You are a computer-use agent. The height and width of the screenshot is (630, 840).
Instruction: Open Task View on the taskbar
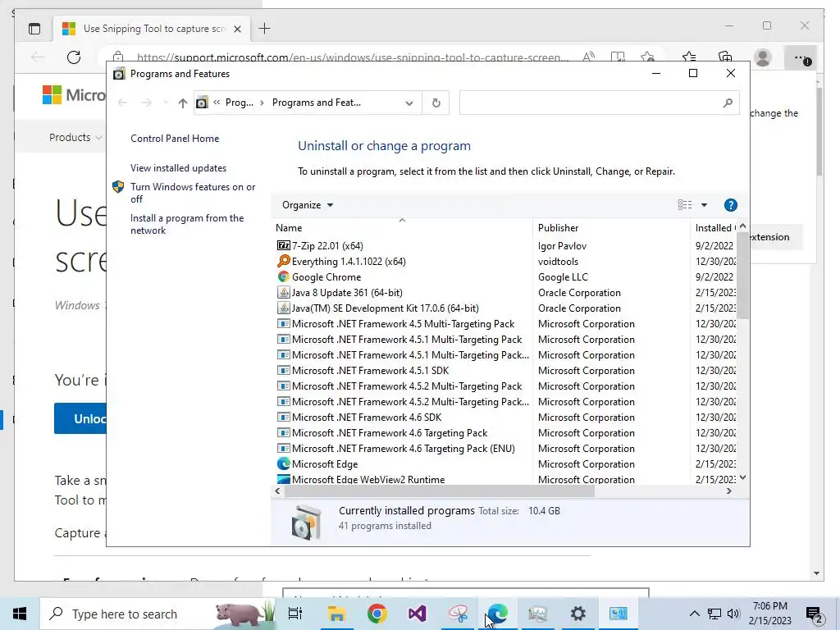295,614
